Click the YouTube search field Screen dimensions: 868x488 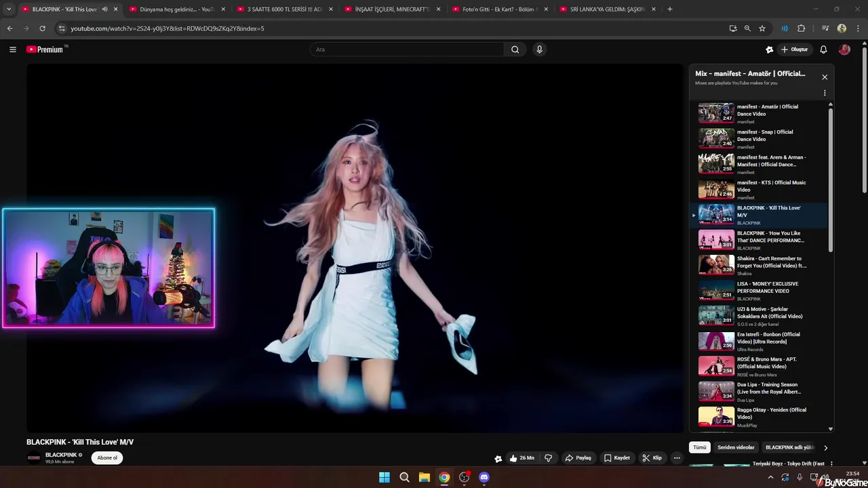click(407, 49)
